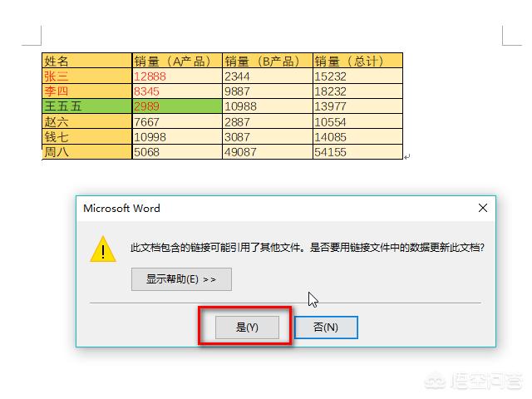Screen dimensions: 532x399
Task: Click the value 5068
Action: [177, 151]
